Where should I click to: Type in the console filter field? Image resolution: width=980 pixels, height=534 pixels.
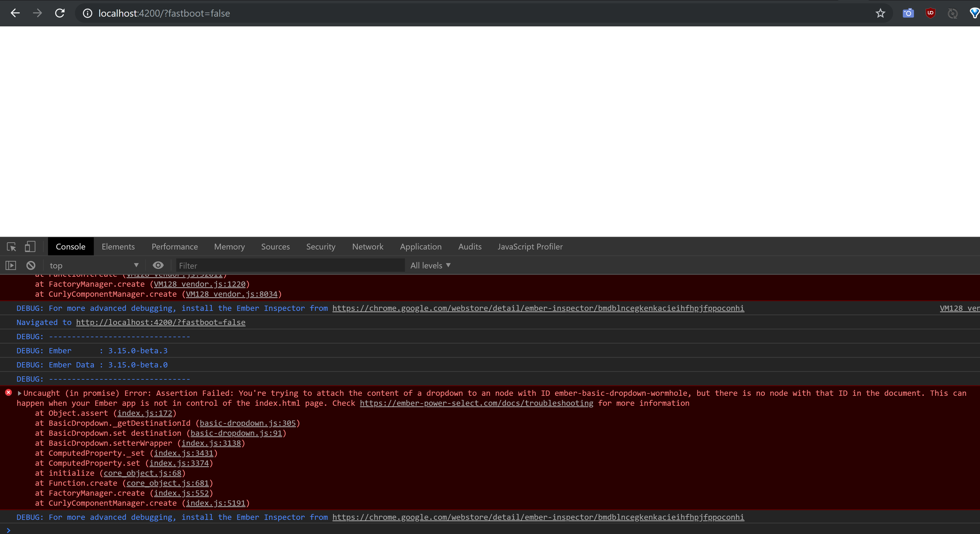point(290,265)
